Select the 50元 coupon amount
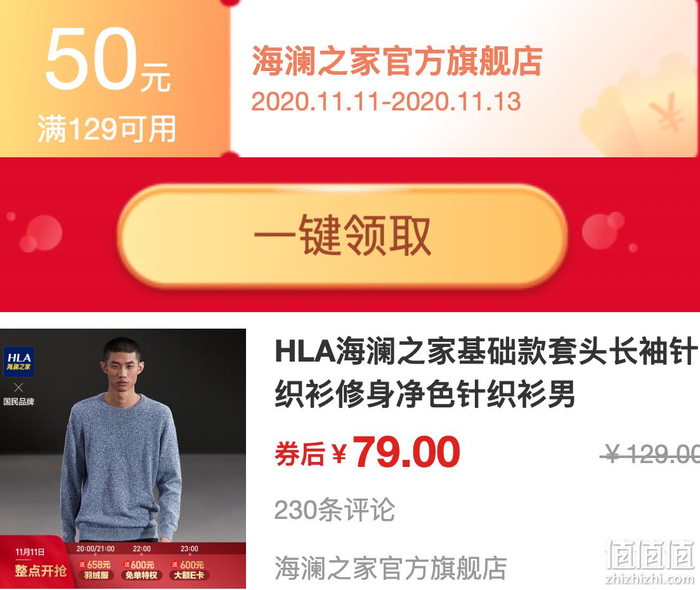The height and width of the screenshot is (590, 700). [x=108, y=58]
